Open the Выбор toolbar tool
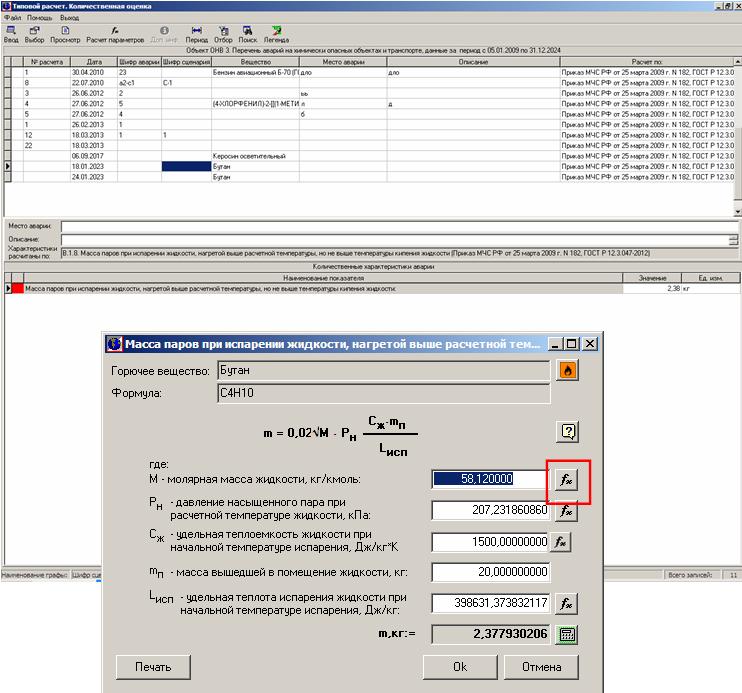The width and height of the screenshot is (742, 693). (x=34, y=34)
